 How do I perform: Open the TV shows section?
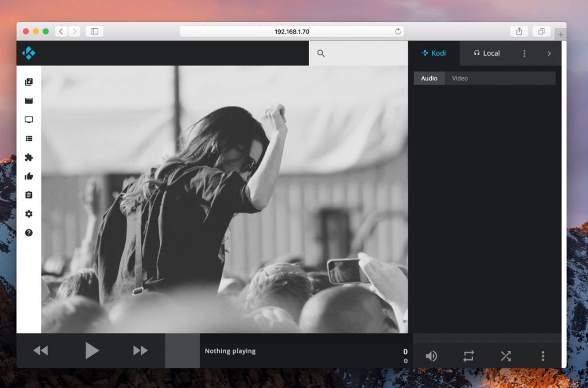tap(28, 119)
